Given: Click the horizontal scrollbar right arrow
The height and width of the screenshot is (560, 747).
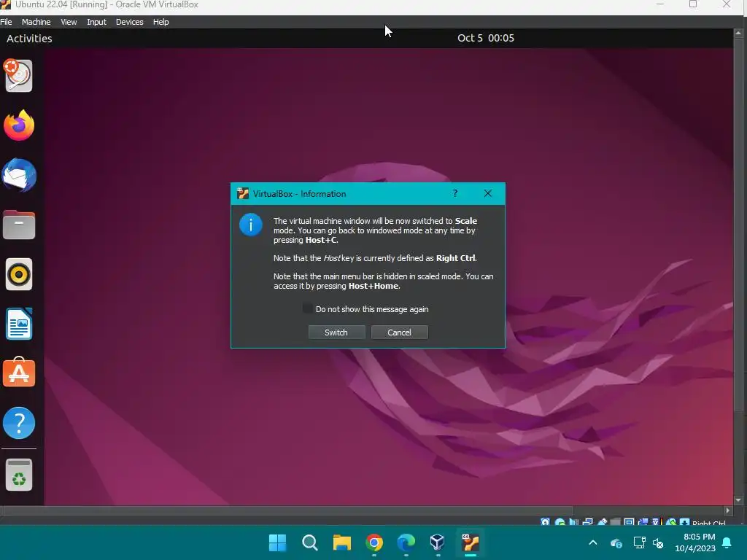Looking at the screenshot, I should pos(727,510).
